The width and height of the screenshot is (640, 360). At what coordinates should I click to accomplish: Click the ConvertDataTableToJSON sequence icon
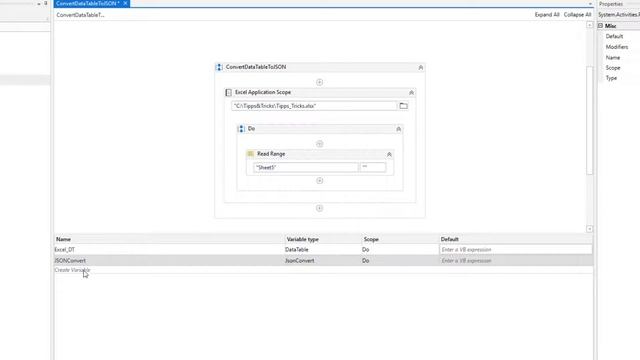[x=219, y=67]
